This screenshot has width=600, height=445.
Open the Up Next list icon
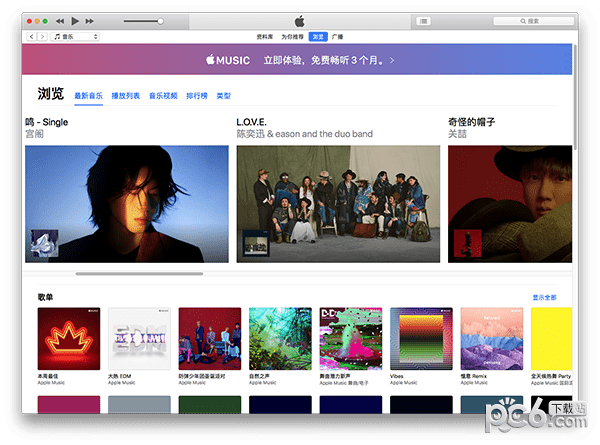(424, 21)
